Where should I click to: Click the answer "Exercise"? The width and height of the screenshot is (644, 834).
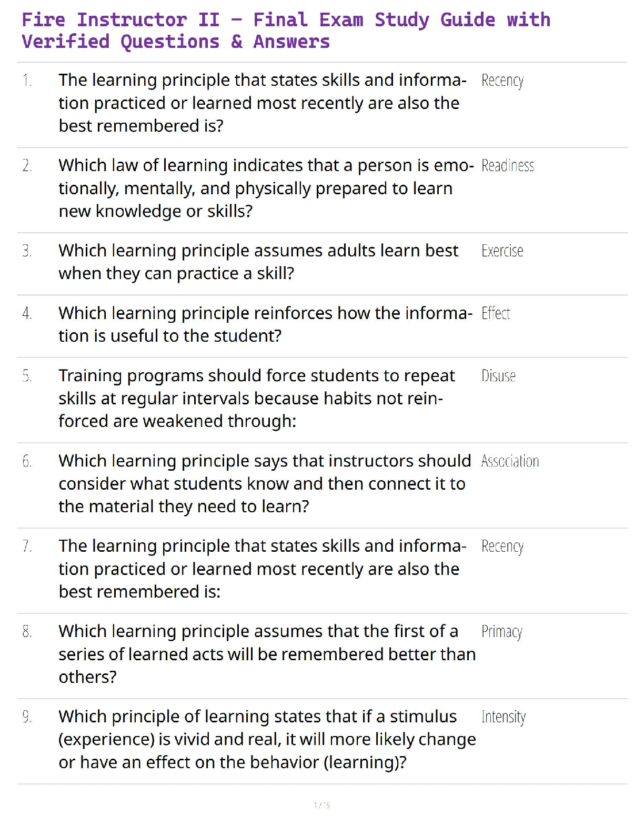(x=502, y=251)
